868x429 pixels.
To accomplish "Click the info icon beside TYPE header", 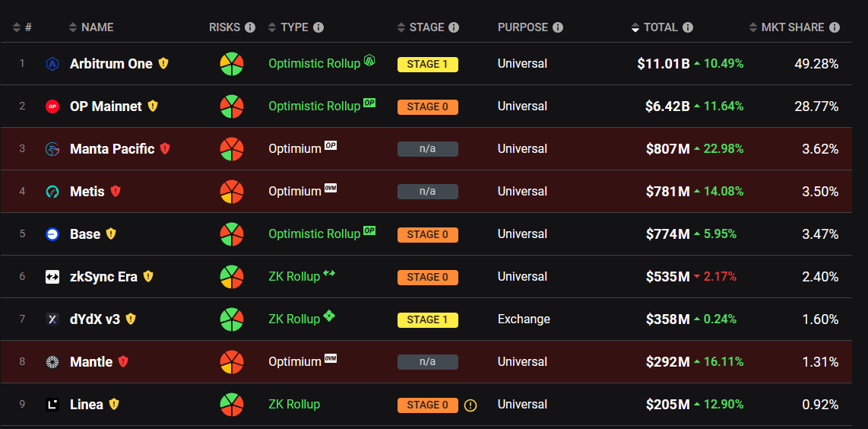I will (318, 27).
